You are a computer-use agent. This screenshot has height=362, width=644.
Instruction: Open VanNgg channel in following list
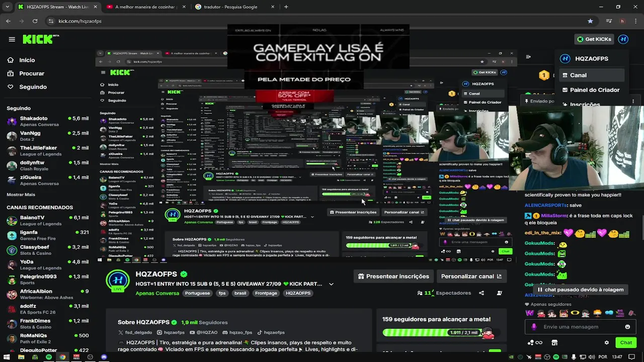point(47,136)
